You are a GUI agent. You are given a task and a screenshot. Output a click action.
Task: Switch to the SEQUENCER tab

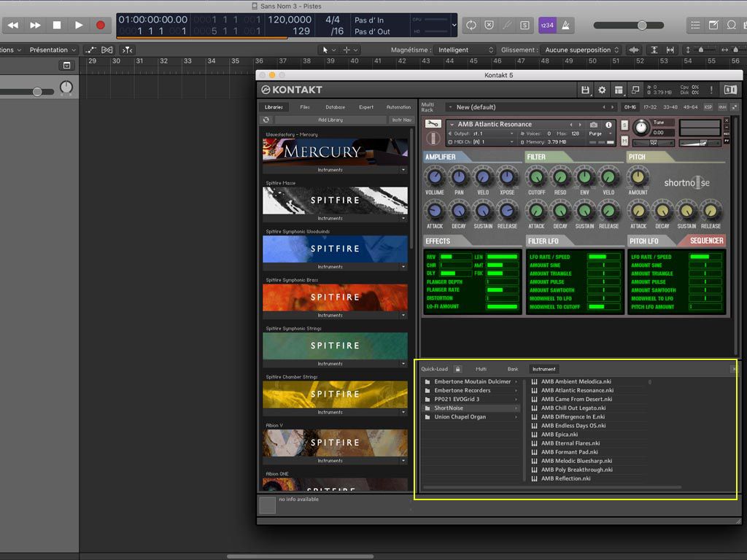pyautogui.click(x=706, y=241)
